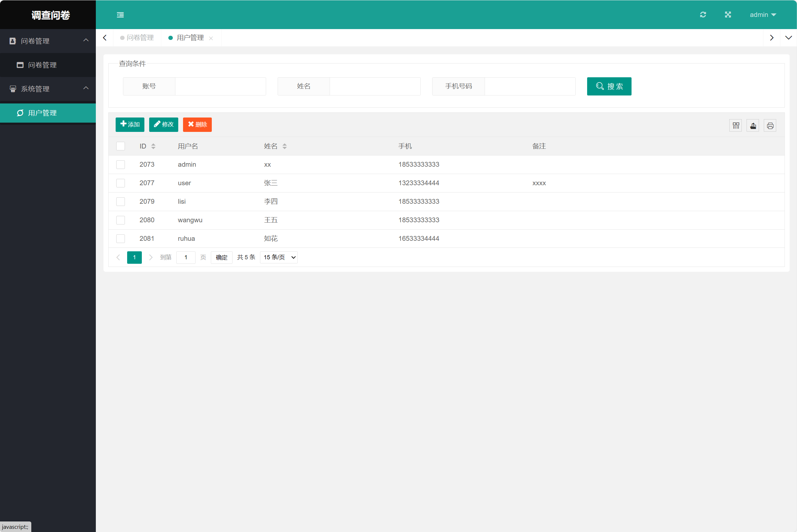Switch to the 问卷管理 tab
The image size is (797, 532).
click(140, 38)
